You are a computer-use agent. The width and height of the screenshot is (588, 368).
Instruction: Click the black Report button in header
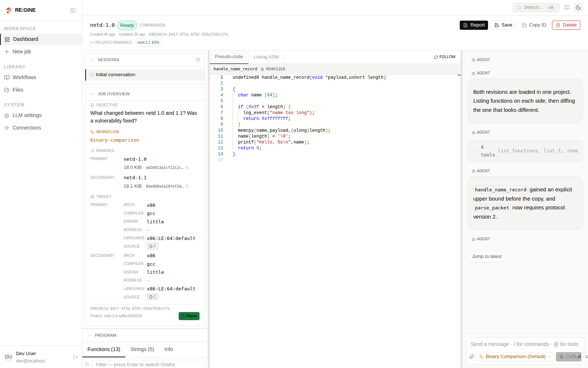point(474,25)
